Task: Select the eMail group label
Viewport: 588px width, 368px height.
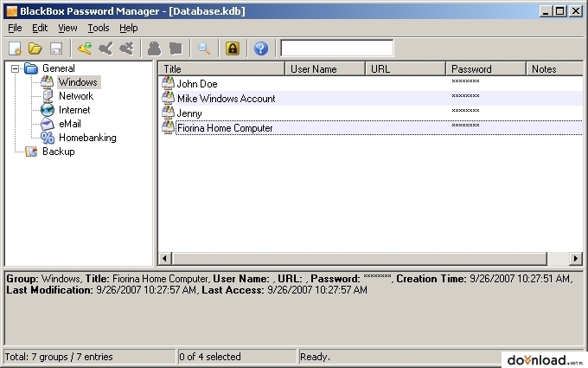Action: click(x=70, y=124)
